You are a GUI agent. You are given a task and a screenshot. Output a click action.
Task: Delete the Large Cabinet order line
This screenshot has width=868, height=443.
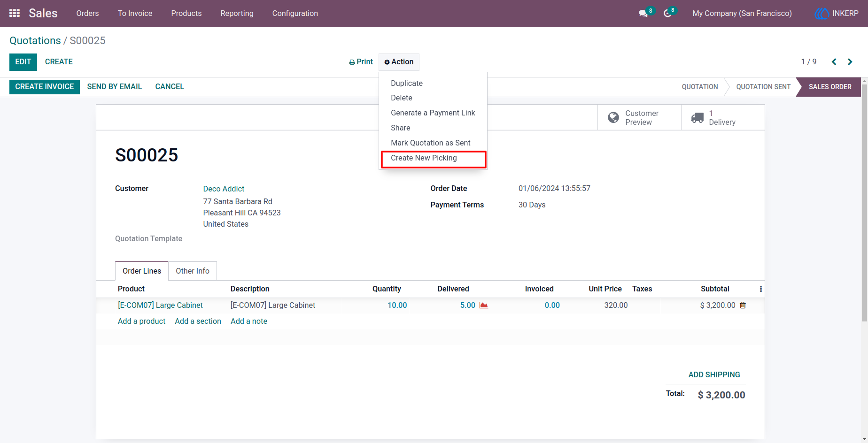[x=743, y=305]
